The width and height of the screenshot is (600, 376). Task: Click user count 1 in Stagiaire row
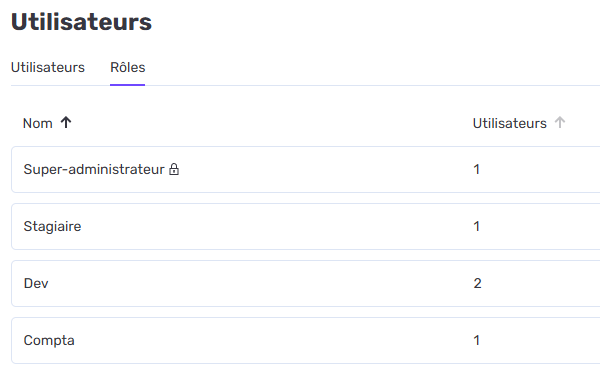coord(476,226)
